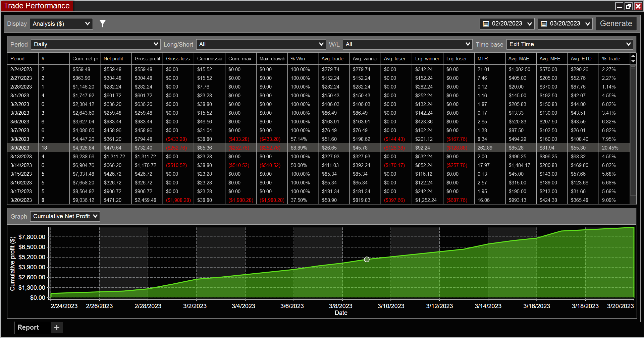Select the 3/6/2023 period row
The width and height of the screenshot is (644, 338).
click(x=319, y=122)
